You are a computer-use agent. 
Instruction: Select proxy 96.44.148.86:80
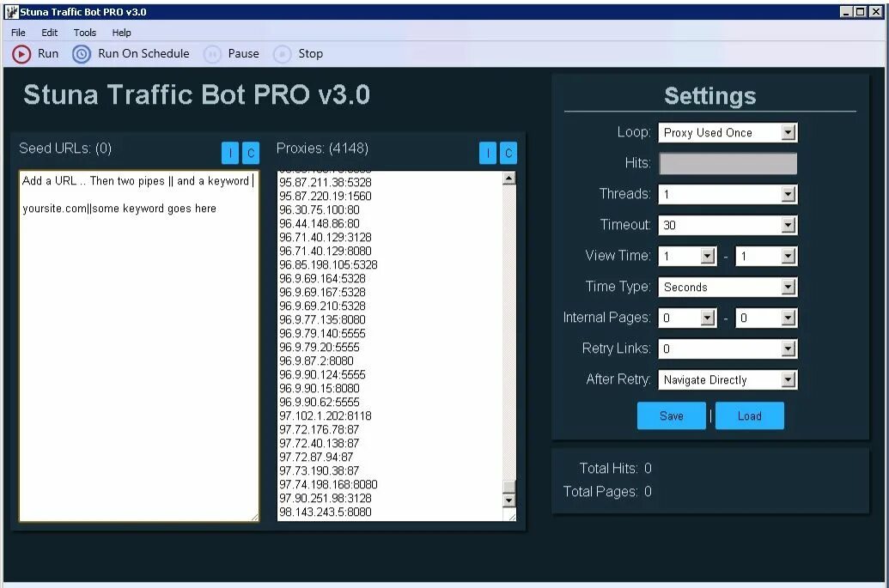pos(320,224)
